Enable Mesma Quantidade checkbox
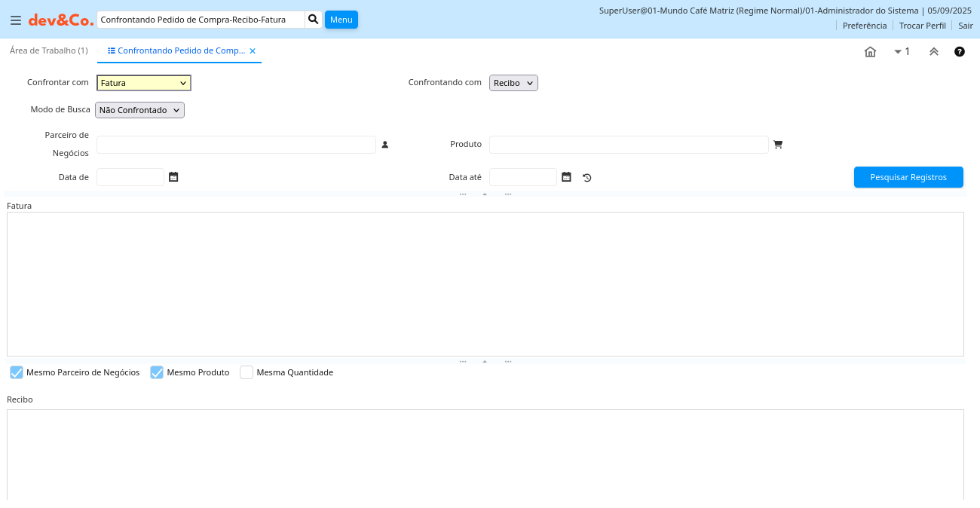Image resolution: width=980 pixels, height=508 pixels. tap(247, 372)
